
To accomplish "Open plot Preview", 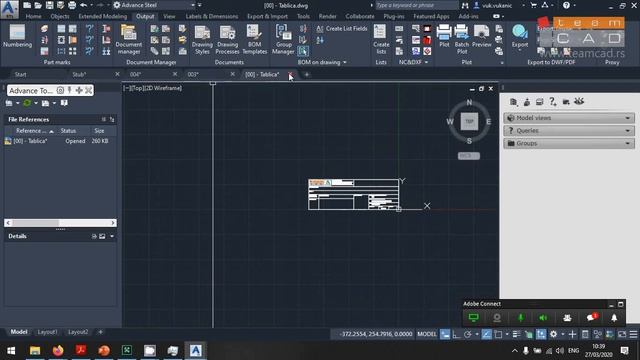I will pos(482,36).
